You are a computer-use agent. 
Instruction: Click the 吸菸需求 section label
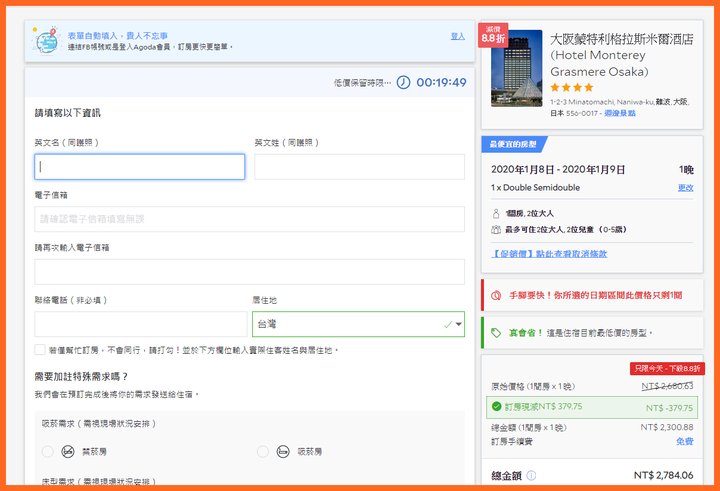click(99, 423)
